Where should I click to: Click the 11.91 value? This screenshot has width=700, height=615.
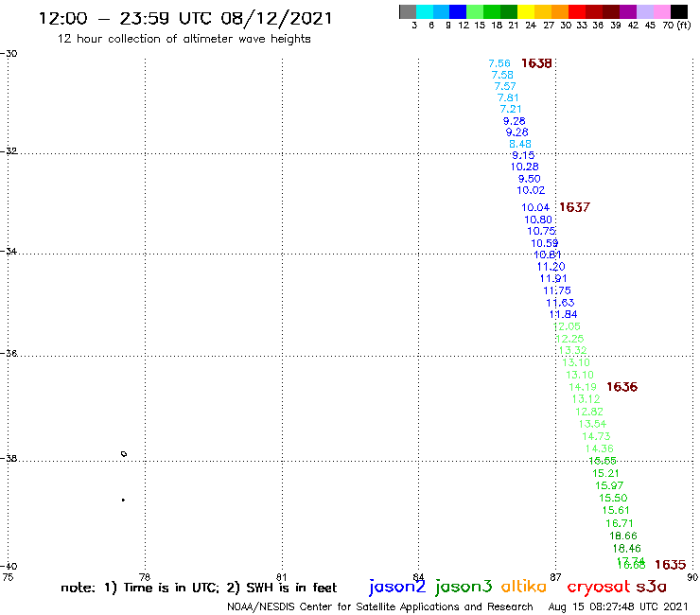pyautogui.click(x=553, y=278)
